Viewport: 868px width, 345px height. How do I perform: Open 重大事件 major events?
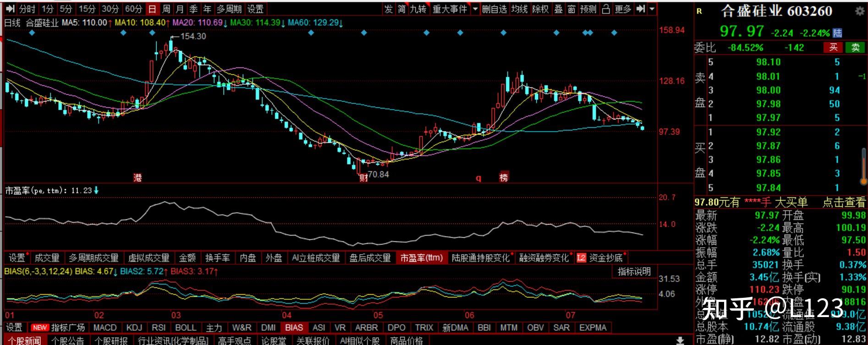pyautogui.click(x=450, y=9)
